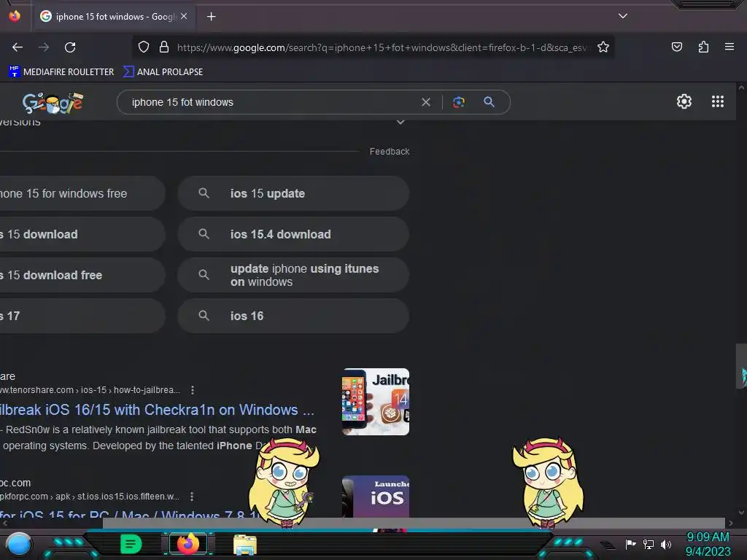Viewport: 747px width, 560px height.
Task: Open the Jailbreak result thumbnail
Action: coord(376,402)
